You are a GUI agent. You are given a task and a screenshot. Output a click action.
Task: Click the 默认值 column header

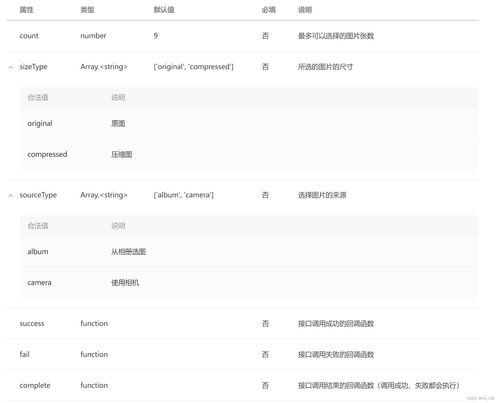tap(164, 10)
